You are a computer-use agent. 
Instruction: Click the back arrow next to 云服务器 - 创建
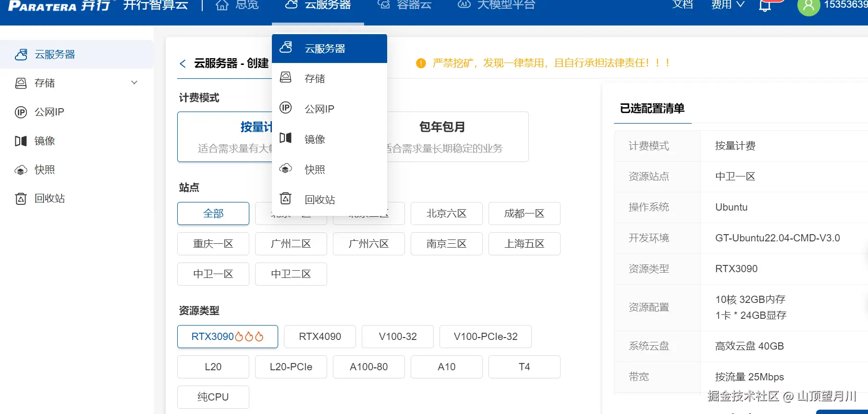tap(183, 63)
